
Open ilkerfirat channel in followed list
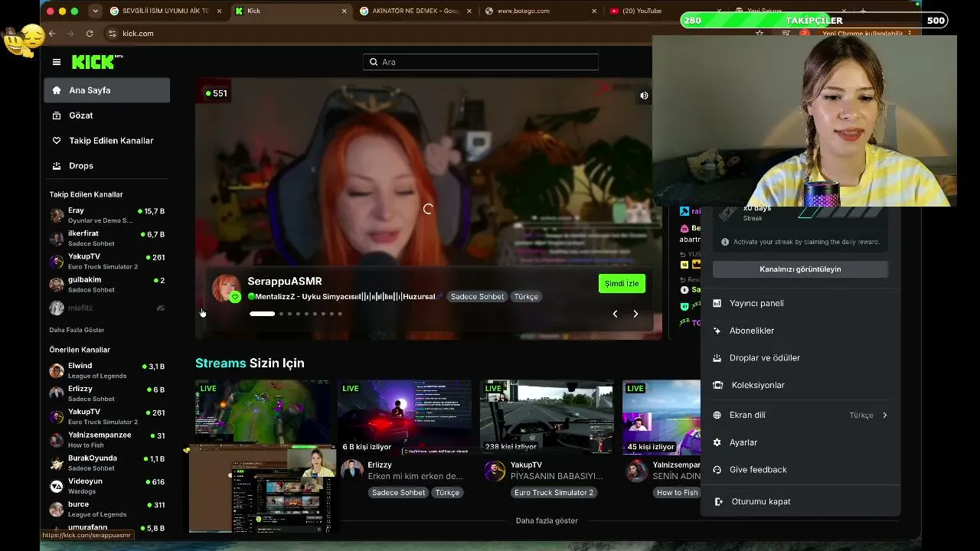107,239
